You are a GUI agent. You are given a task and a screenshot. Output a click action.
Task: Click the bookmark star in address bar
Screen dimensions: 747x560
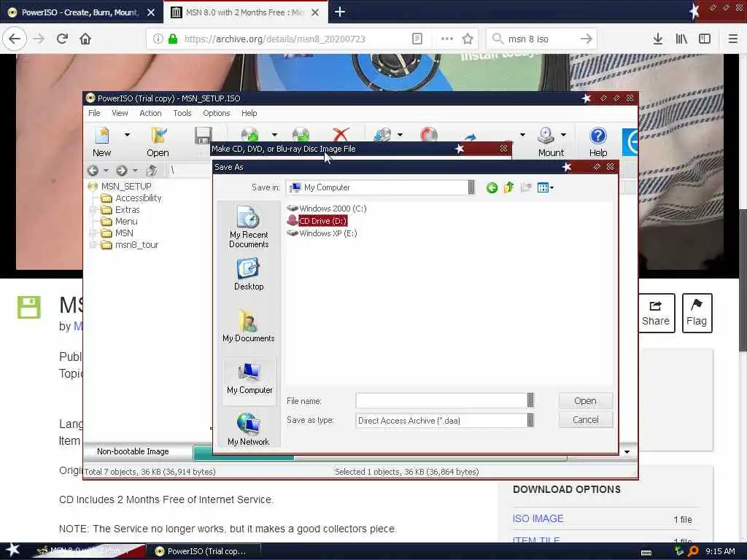(468, 39)
